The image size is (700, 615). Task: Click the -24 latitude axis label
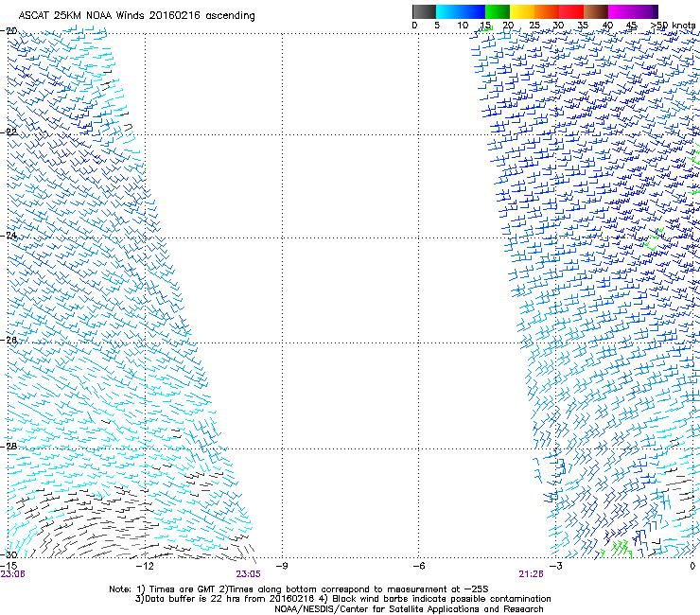click(9, 236)
